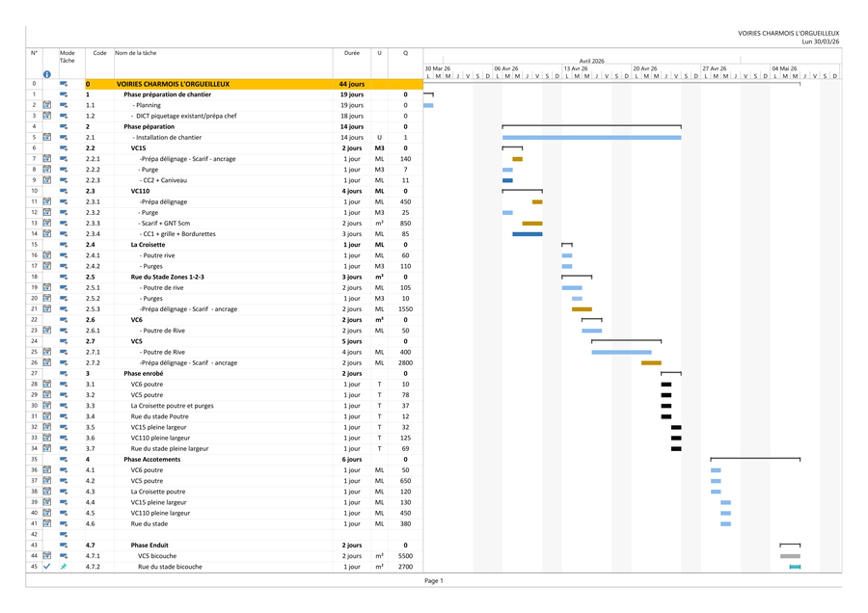Click the 'Durée' column header

352,54
